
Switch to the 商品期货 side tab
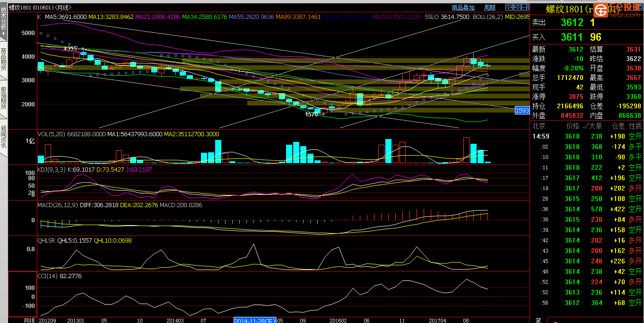pos(4,59)
